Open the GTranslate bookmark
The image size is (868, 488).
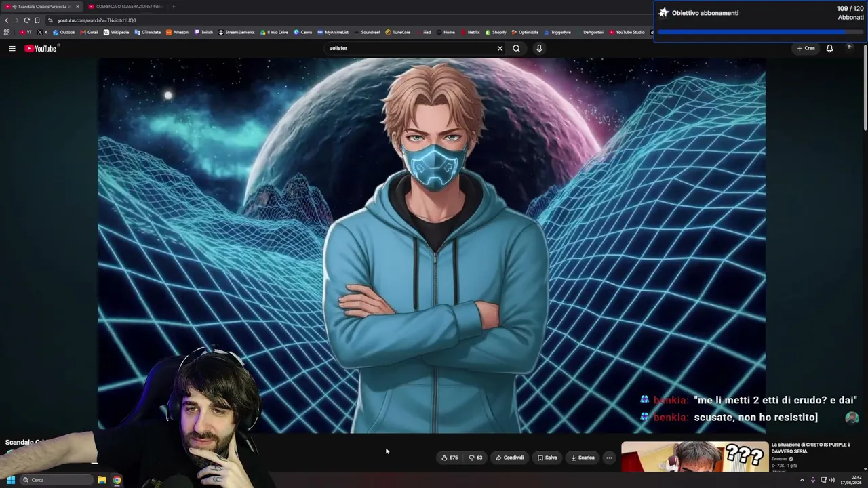tap(148, 32)
